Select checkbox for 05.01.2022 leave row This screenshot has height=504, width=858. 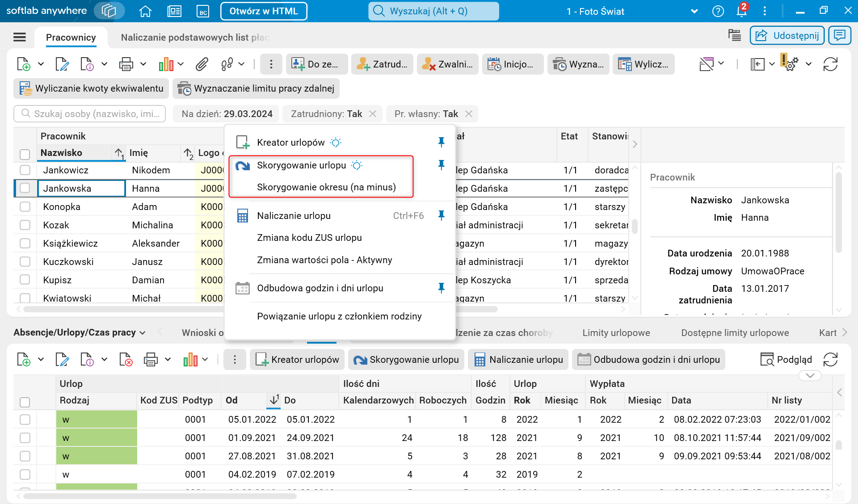[x=25, y=420]
